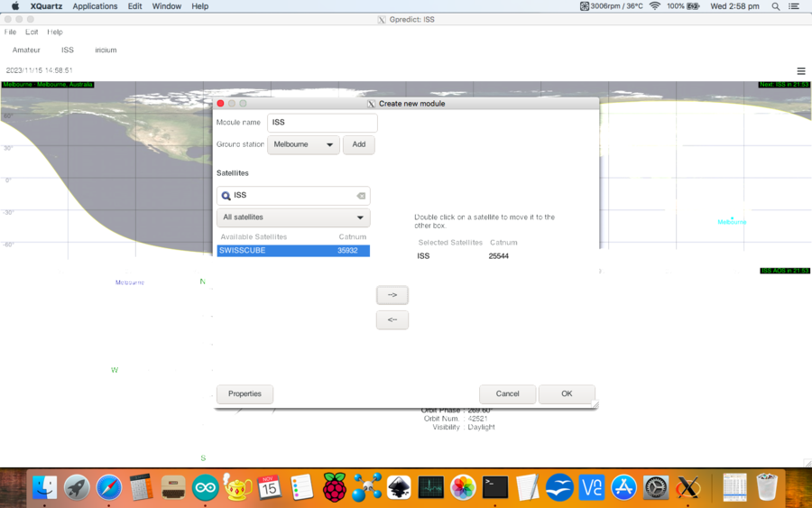The height and width of the screenshot is (508, 812).
Task: Click OK to create the module
Action: tap(566, 394)
